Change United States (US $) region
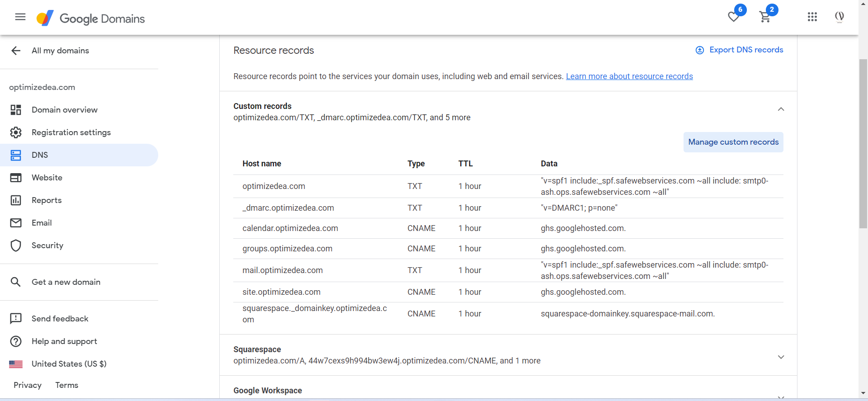The width and height of the screenshot is (868, 401). 69,364
